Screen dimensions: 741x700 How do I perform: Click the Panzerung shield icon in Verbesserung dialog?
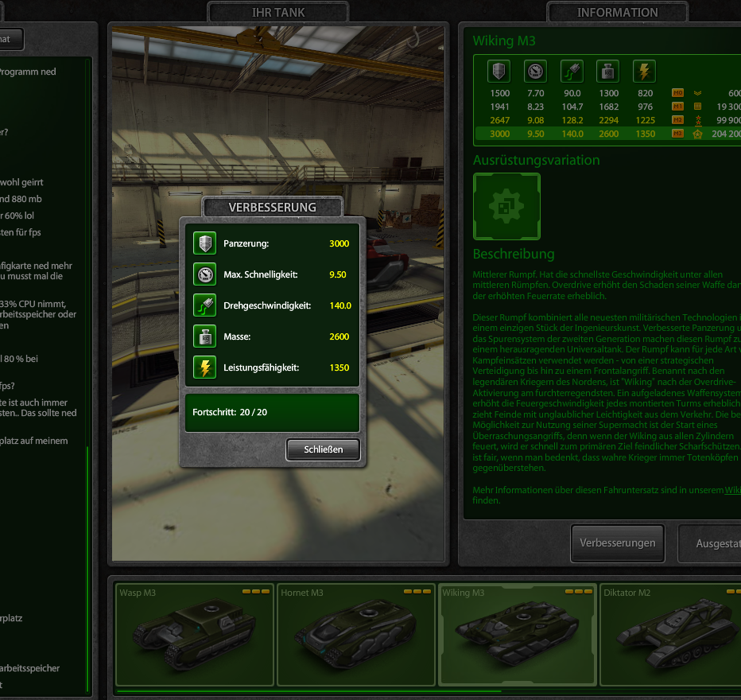pos(205,243)
